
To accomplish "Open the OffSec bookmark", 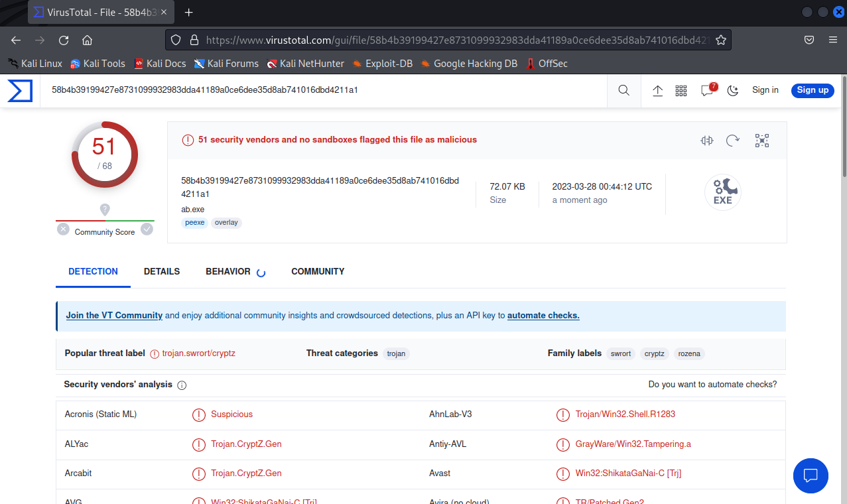I will coord(547,64).
